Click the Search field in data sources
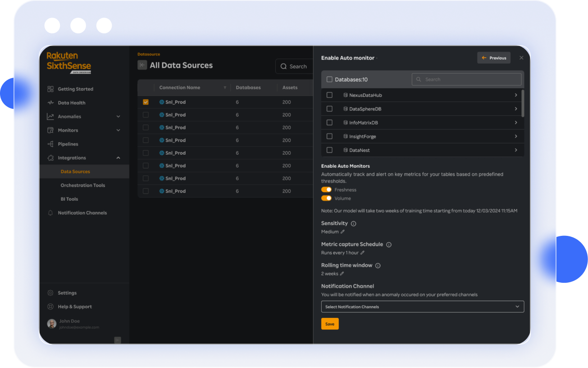Image resolution: width=588 pixels, height=368 pixels. [295, 66]
